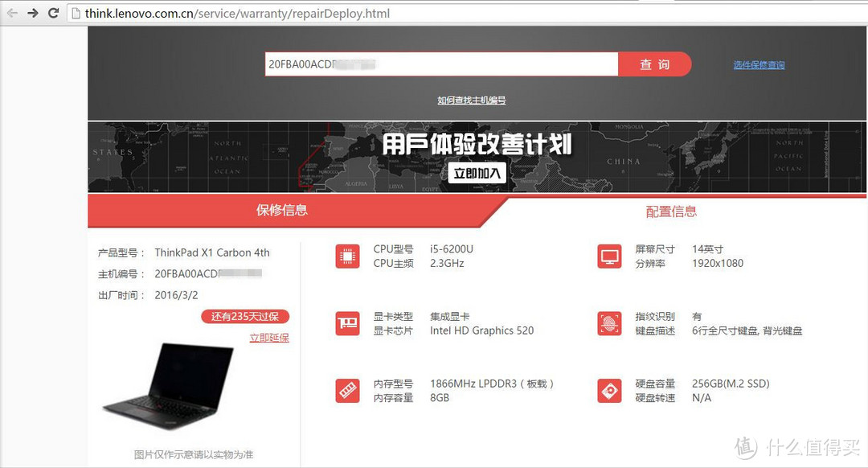Click the '出厂时间：' label
Viewport: 868px width, 468px height.
pos(121,295)
